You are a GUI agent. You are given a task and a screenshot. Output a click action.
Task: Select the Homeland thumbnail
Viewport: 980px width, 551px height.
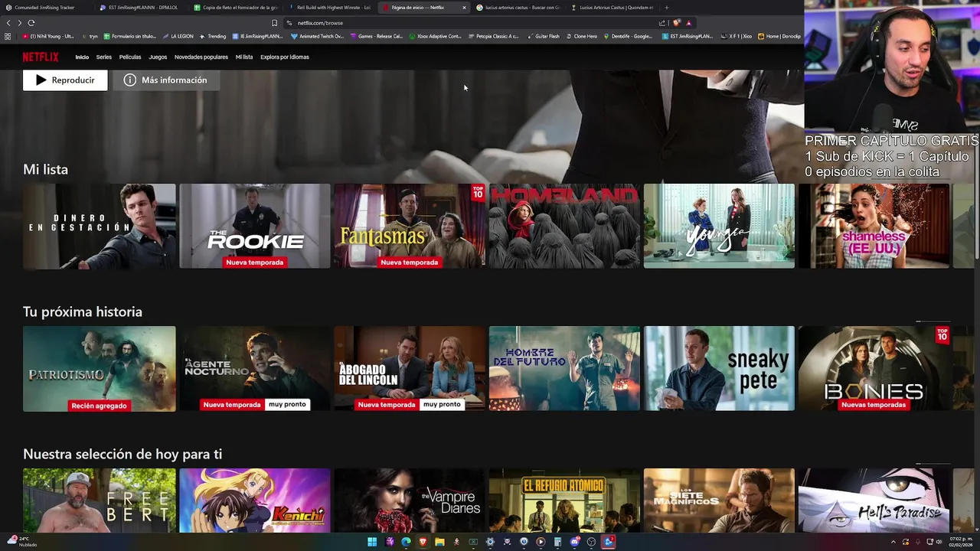[564, 227]
